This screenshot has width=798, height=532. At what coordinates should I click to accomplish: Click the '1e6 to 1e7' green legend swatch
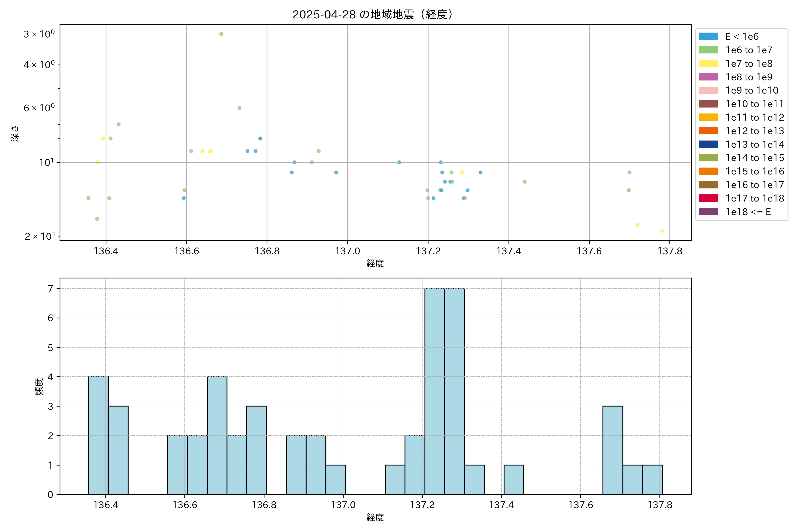point(708,50)
